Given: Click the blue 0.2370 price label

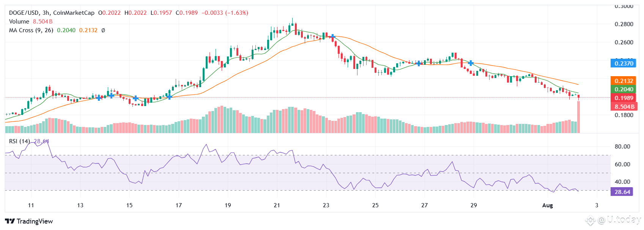Looking at the screenshot, I should pyautogui.click(x=623, y=63).
